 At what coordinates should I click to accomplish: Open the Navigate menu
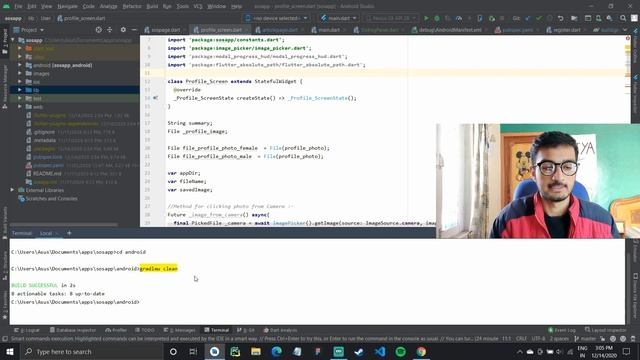[x=67, y=7]
